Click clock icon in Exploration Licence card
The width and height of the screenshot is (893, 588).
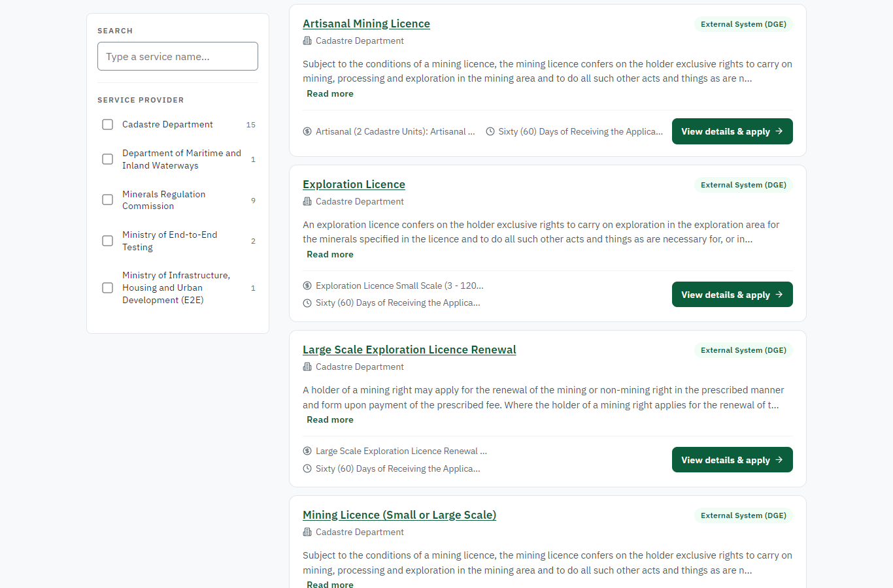click(307, 303)
